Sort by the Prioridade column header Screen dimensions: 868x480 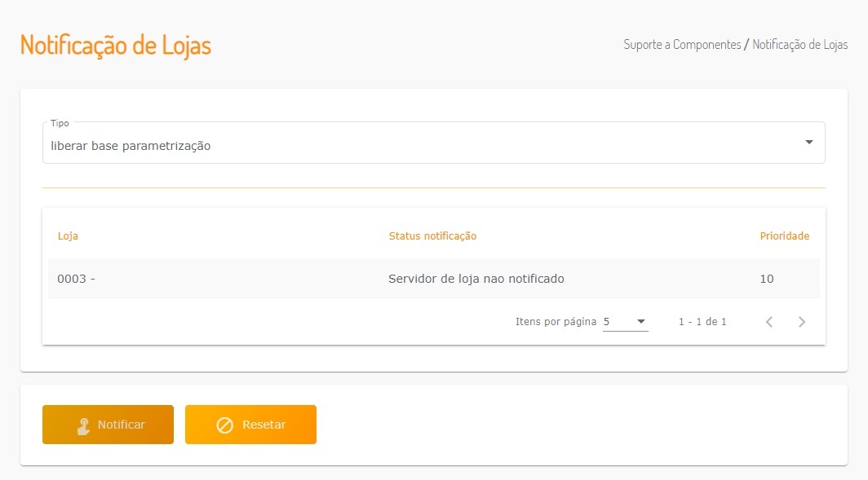(785, 236)
